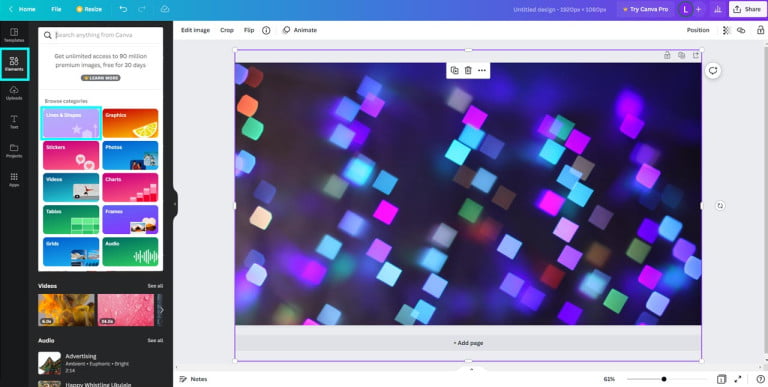Image resolution: width=768 pixels, height=387 pixels.
Task: Open the Elements sidebar panel
Action: [x=14, y=64]
